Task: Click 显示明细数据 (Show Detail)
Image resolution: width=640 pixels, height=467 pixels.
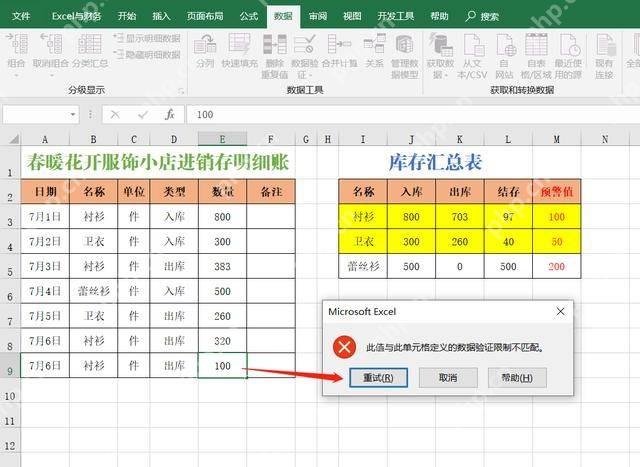Action: coord(147,38)
